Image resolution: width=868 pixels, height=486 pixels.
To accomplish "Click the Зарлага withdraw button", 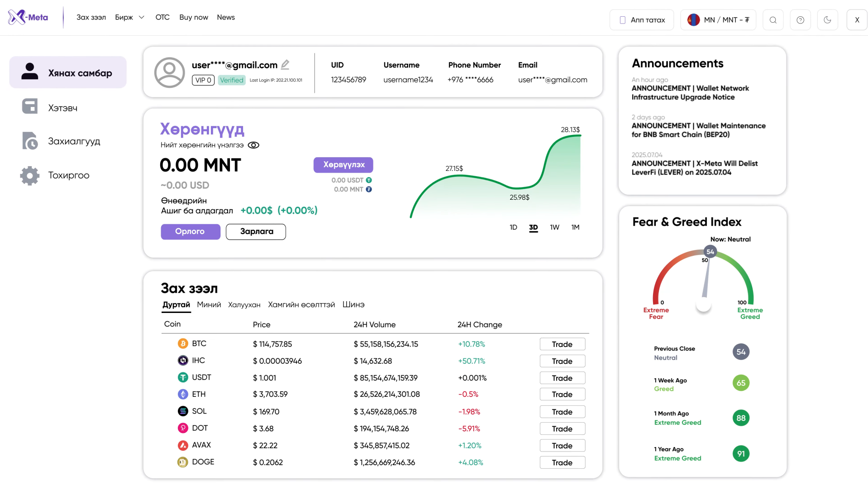I will (x=256, y=231).
